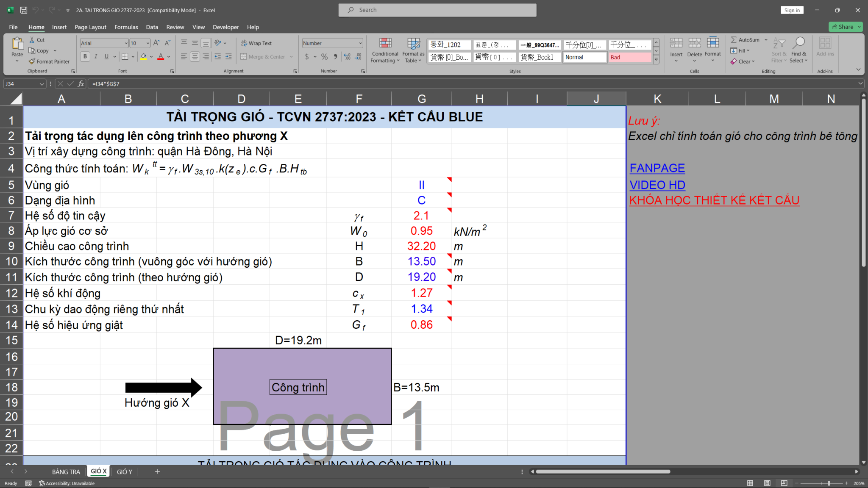Image resolution: width=868 pixels, height=488 pixels.
Task: Expand the Fill Color dropdown
Action: pyautogui.click(x=150, y=56)
